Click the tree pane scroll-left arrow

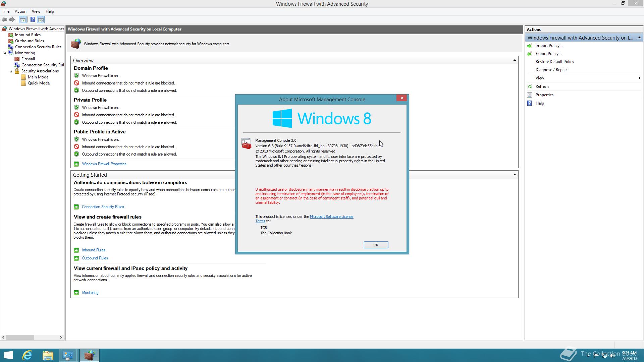(4, 337)
